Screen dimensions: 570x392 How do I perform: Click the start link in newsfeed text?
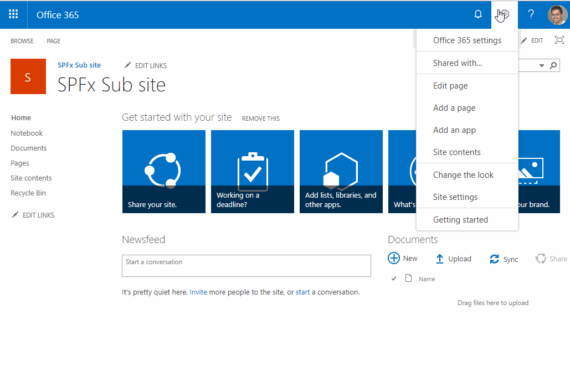coord(302,292)
